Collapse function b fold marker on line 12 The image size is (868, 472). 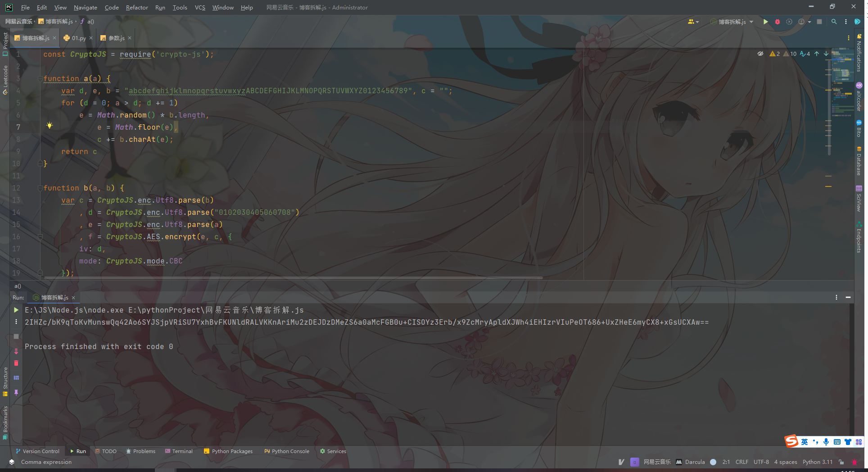tap(40, 188)
